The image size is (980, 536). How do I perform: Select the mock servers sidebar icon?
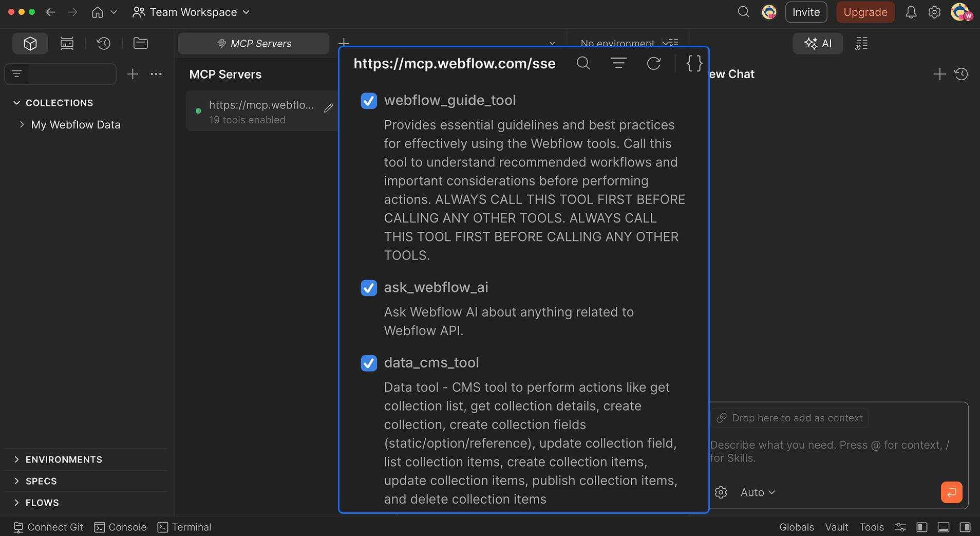[x=67, y=44]
